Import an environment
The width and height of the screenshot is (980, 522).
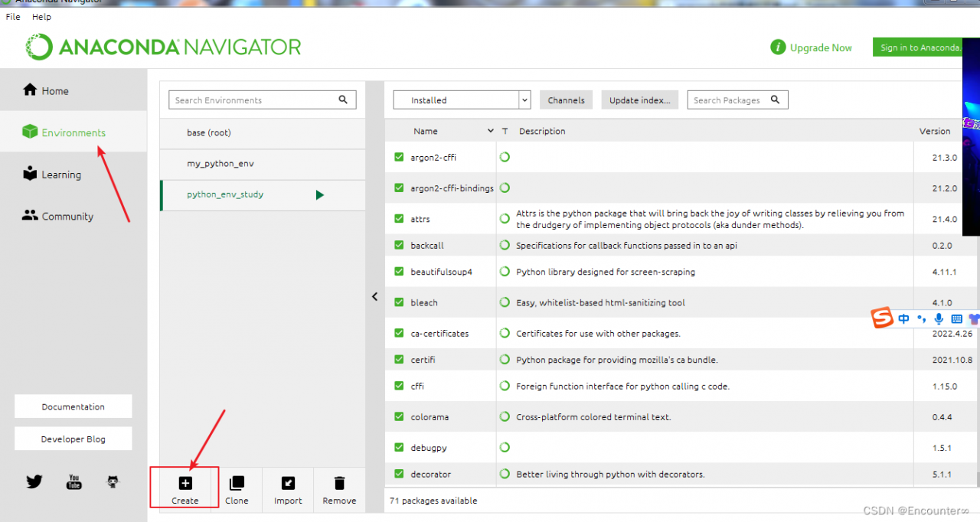[288, 490]
